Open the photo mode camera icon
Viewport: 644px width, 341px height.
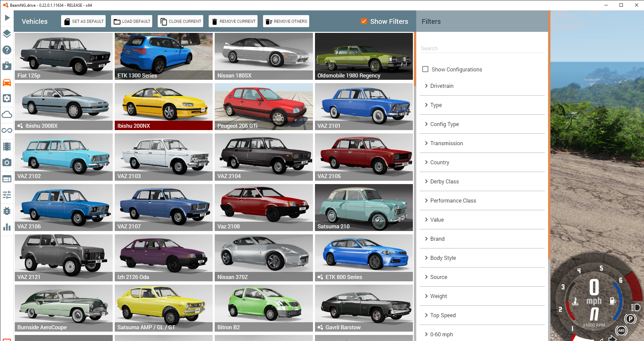click(7, 163)
